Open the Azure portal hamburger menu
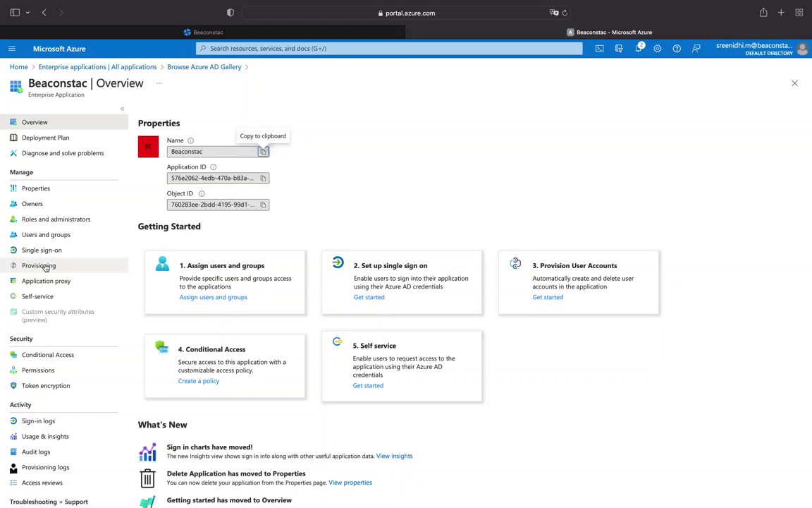 pyautogui.click(x=12, y=49)
